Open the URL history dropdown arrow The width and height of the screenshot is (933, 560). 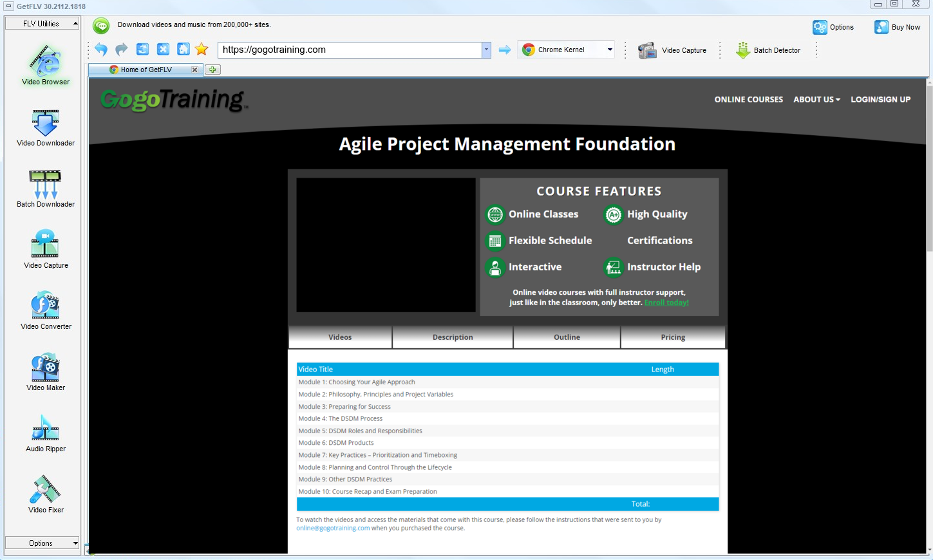tap(486, 50)
